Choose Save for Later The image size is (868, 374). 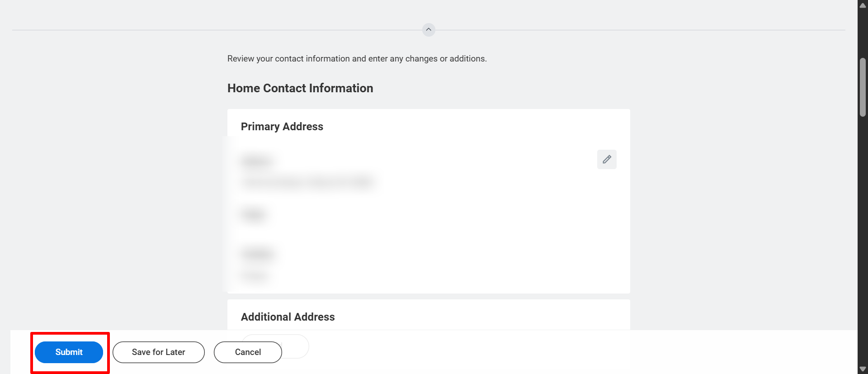158,352
